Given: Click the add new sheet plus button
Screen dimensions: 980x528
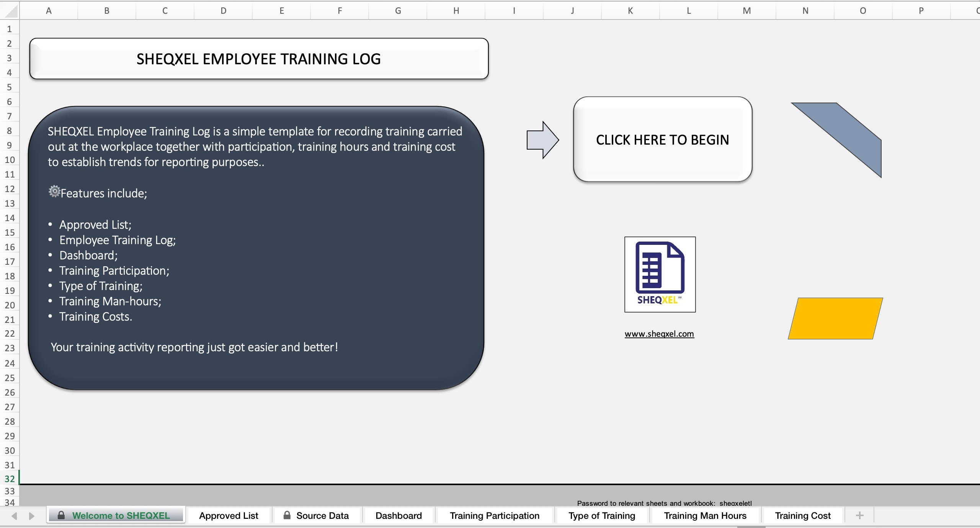Looking at the screenshot, I should click(x=859, y=515).
